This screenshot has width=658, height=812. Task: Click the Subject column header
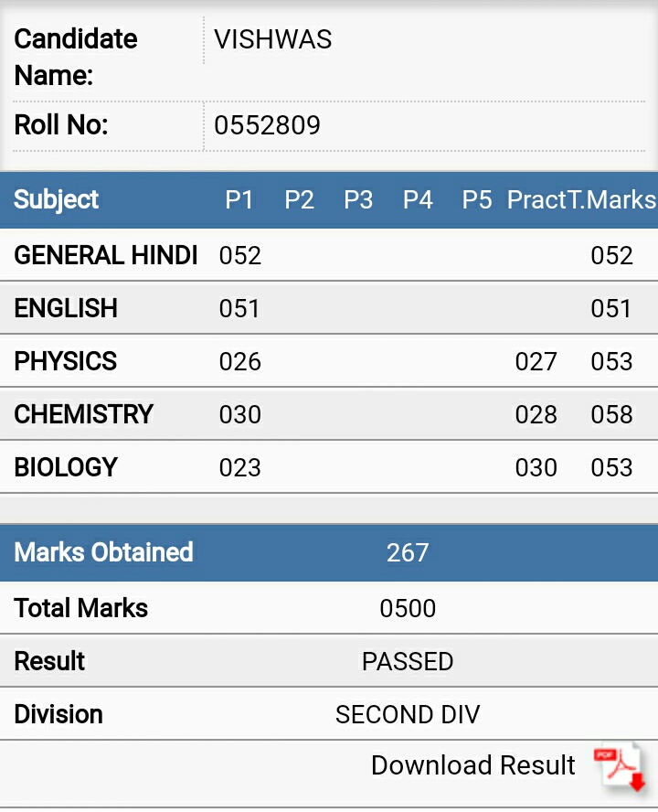tap(57, 200)
